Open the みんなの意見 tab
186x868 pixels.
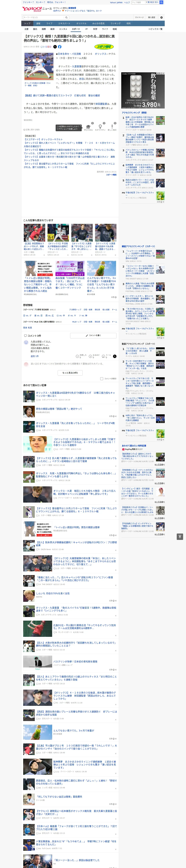99,24
